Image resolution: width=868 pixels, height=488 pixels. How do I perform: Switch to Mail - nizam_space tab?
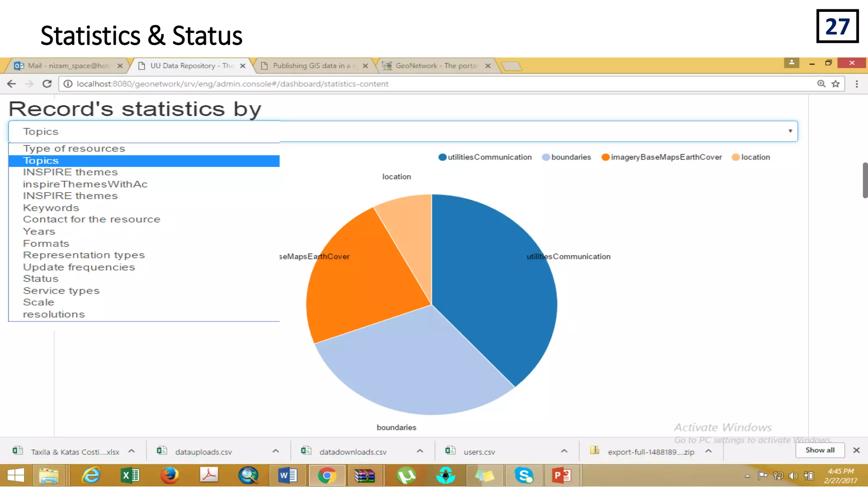[x=68, y=66]
